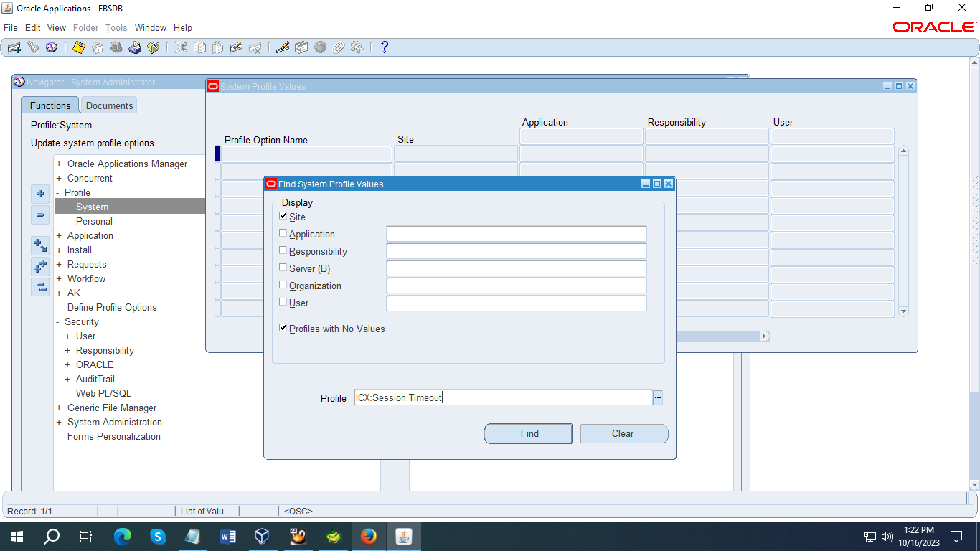Open VirtualBox from the taskbar

pos(263,536)
